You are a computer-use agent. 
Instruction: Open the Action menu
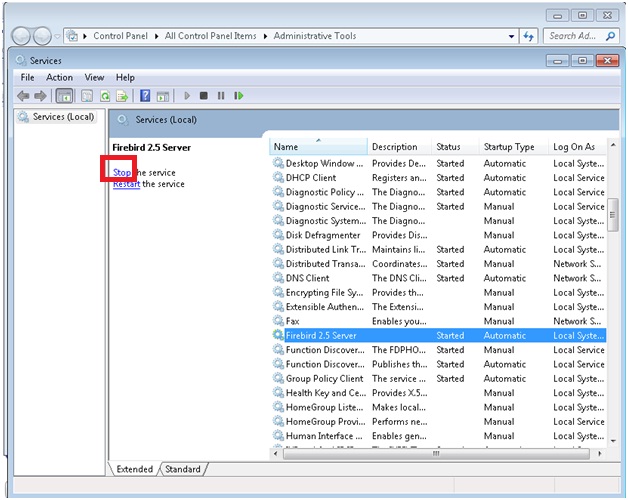pyautogui.click(x=59, y=77)
